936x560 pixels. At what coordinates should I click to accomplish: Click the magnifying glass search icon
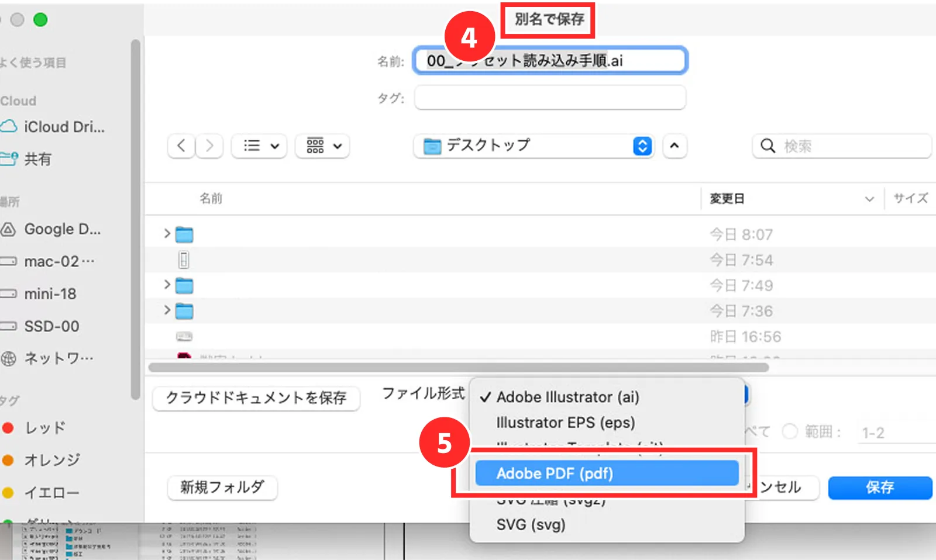tap(768, 146)
